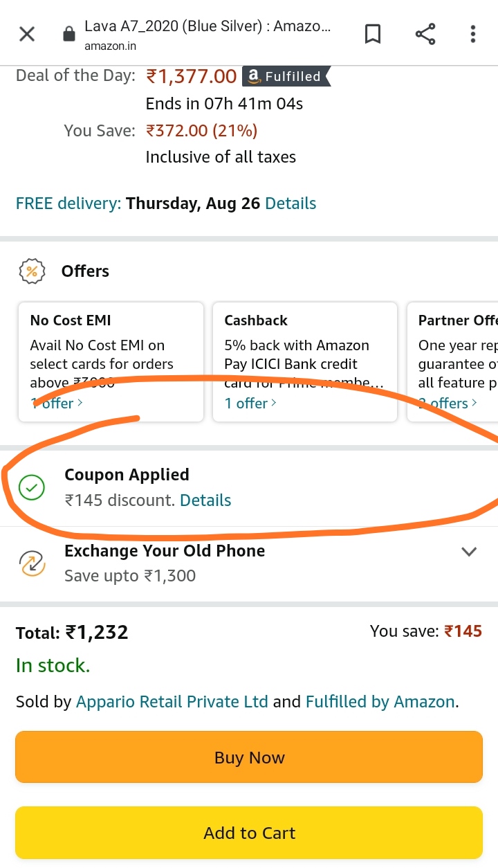Open Appario Retail Private Ltd seller link
498x868 pixels.
click(172, 702)
